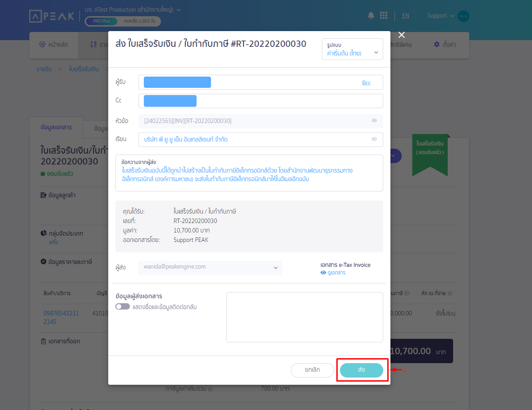Image resolution: width=532 pixels, height=410 pixels.
Task: Click the home tab chart icon
Action: 42,45
